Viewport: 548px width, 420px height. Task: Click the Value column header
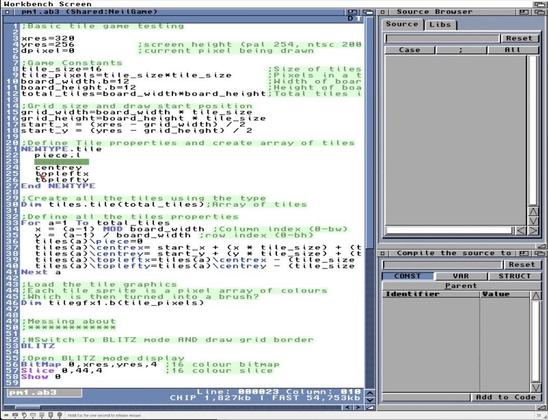pyautogui.click(x=505, y=294)
